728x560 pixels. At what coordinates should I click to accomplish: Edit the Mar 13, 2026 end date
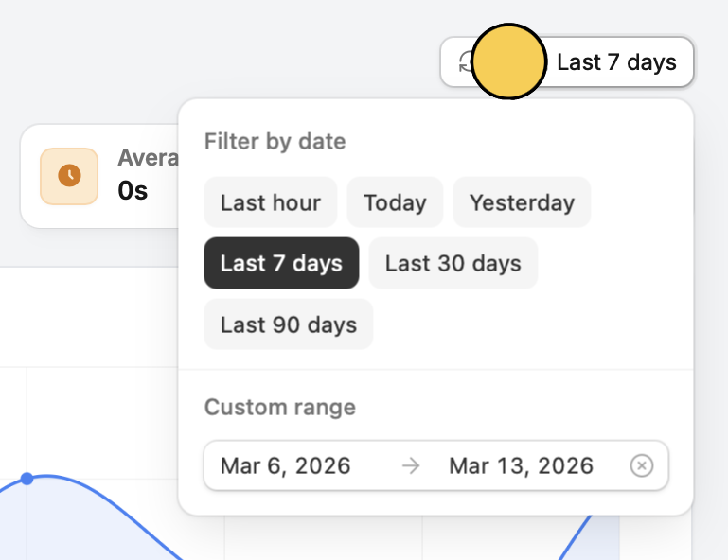(x=521, y=465)
